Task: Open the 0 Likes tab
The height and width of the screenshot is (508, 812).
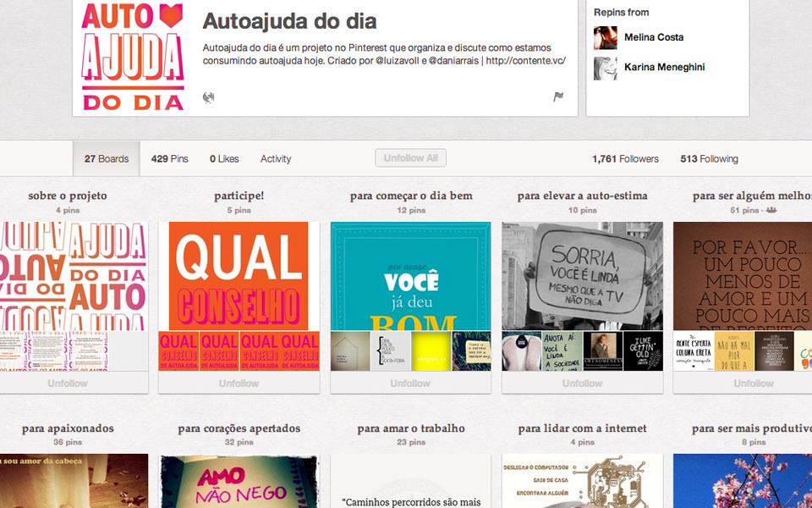Action: coord(224,159)
